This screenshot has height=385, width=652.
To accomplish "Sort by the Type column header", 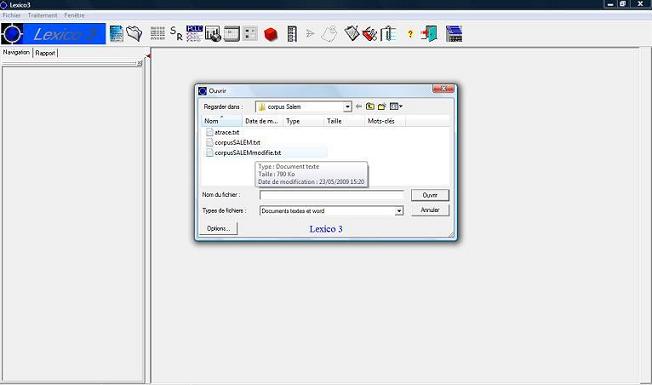I will tap(304, 121).
